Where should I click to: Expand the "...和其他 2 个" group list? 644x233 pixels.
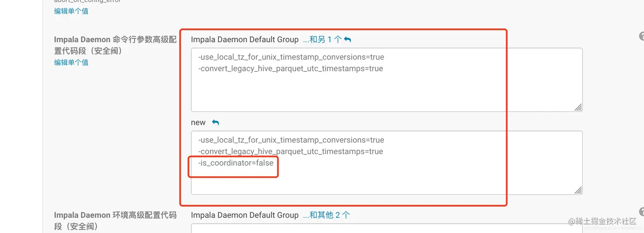pyautogui.click(x=326, y=215)
